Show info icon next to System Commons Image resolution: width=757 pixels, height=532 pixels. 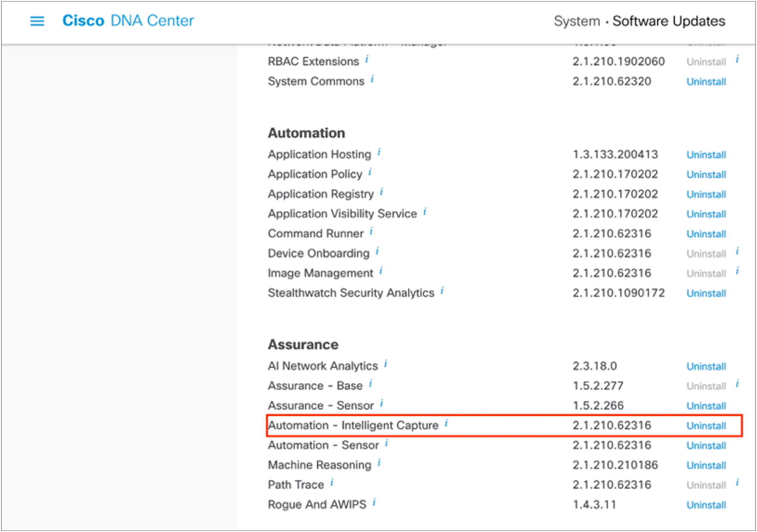[372, 79]
